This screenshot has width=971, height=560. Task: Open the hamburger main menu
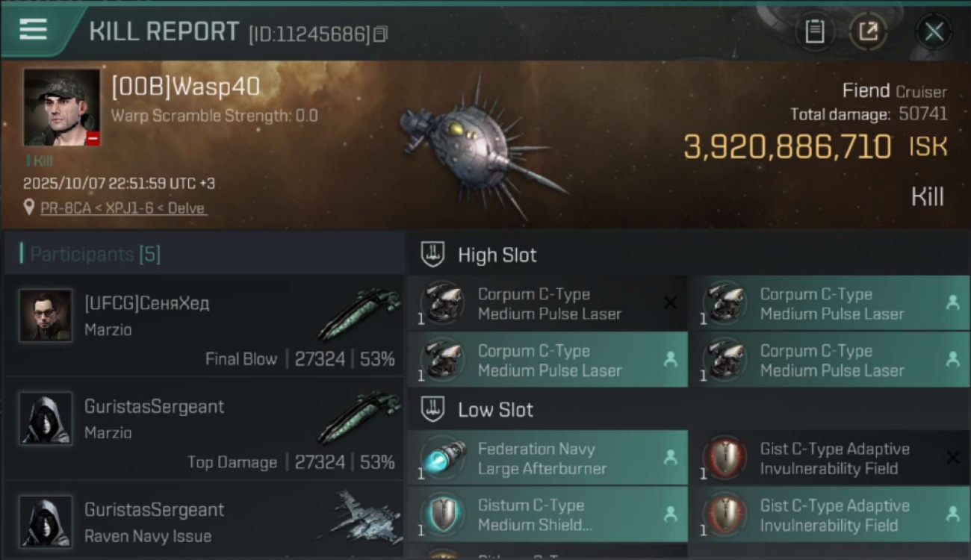tap(33, 30)
